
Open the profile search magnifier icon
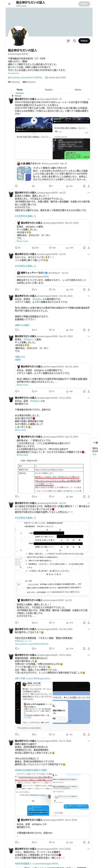pos(75,41)
